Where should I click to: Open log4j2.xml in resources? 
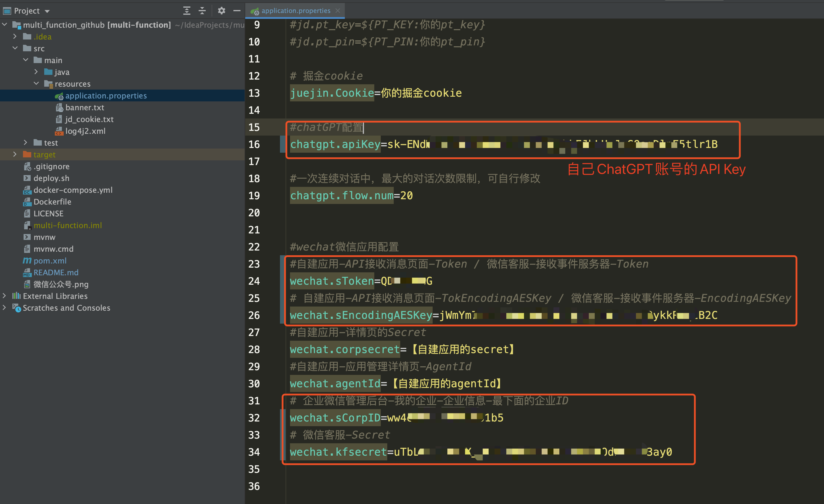pyautogui.click(x=85, y=131)
